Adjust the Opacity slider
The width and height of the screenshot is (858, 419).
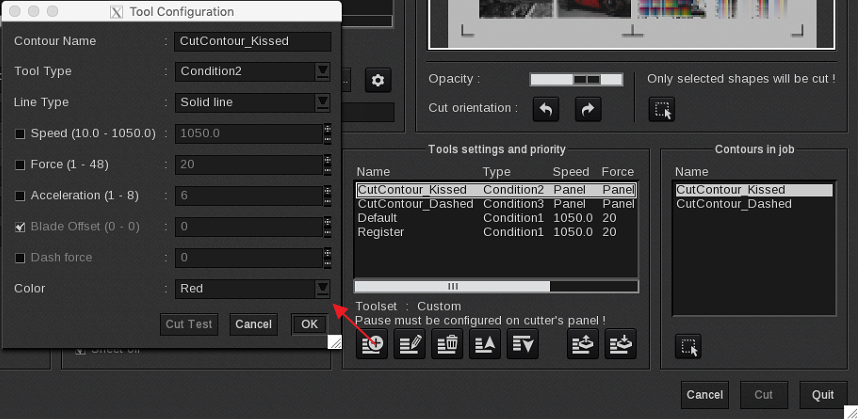click(x=579, y=79)
